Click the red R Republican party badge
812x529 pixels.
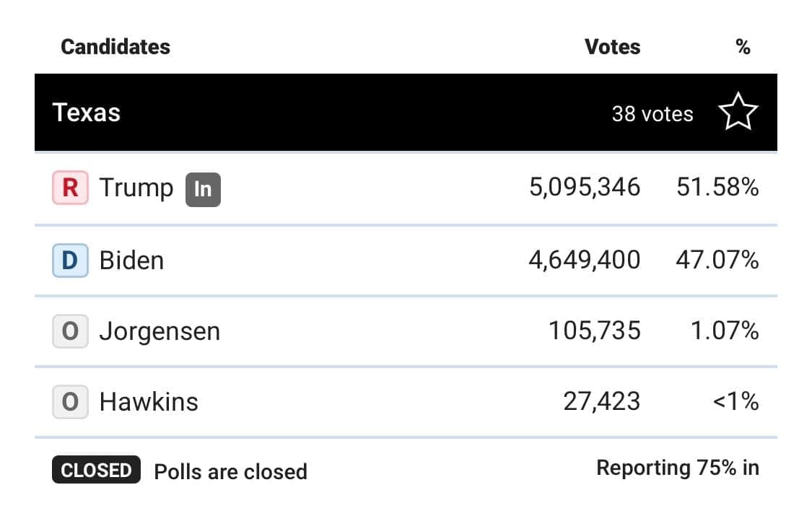71,188
